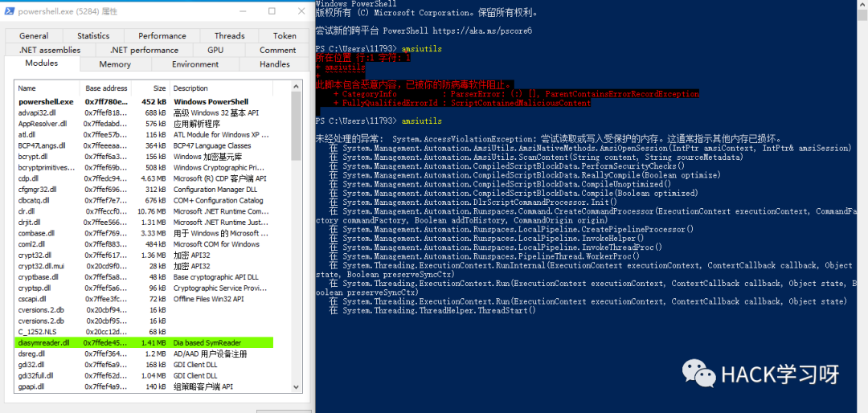Open the Comment tab
This screenshot has height=413, width=868.
(x=278, y=50)
